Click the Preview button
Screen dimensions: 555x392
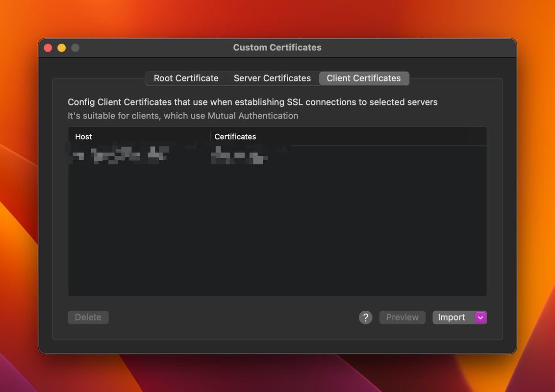402,318
